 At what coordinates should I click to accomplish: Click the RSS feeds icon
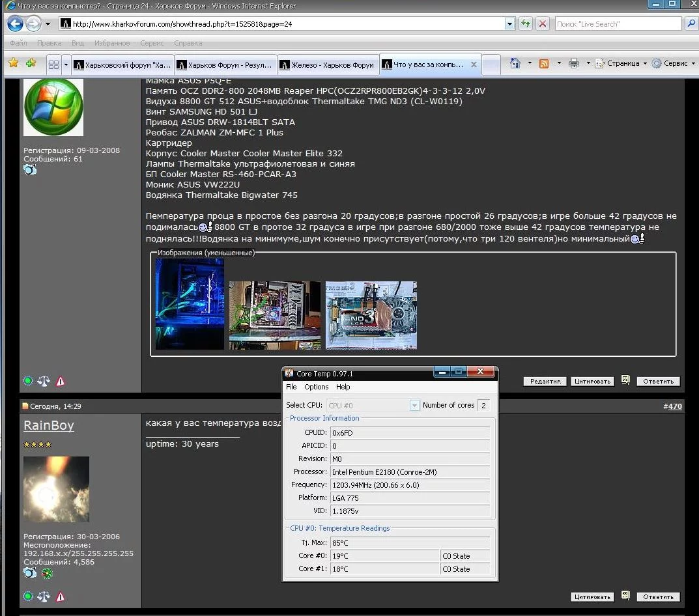(x=544, y=63)
